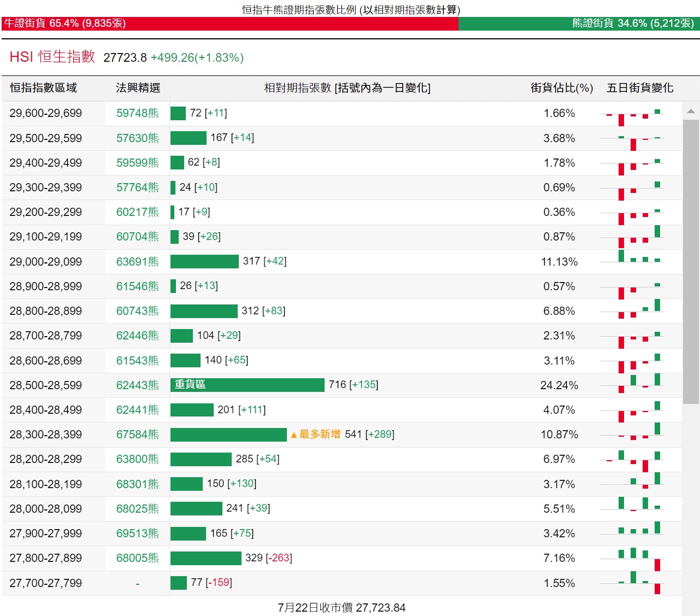
Task: Click the red 牛證街貨 65.4% bar segment
Action: click(x=230, y=24)
